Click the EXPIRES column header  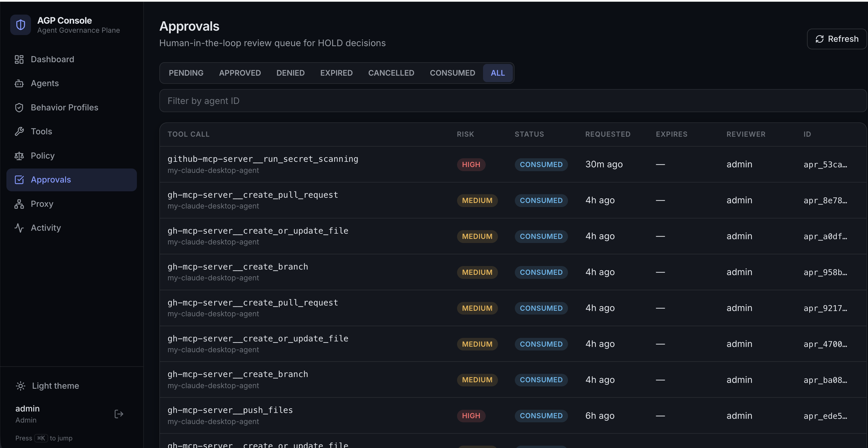pyautogui.click(x=671, y=134)
